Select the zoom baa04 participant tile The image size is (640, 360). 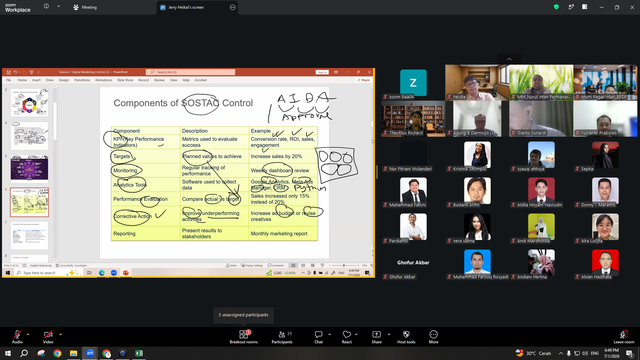(413, 82)
